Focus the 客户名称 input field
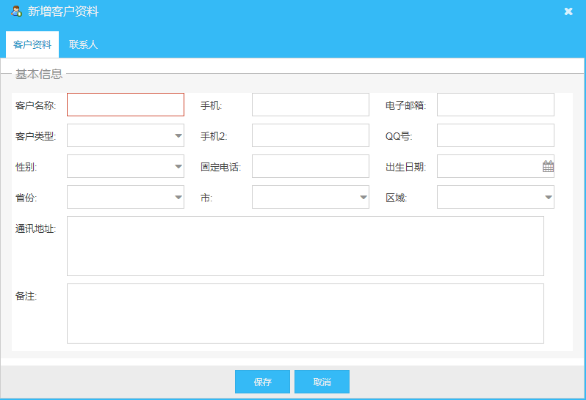The height and width of the screenshot is (400, 586). click(x=126, y=105)
